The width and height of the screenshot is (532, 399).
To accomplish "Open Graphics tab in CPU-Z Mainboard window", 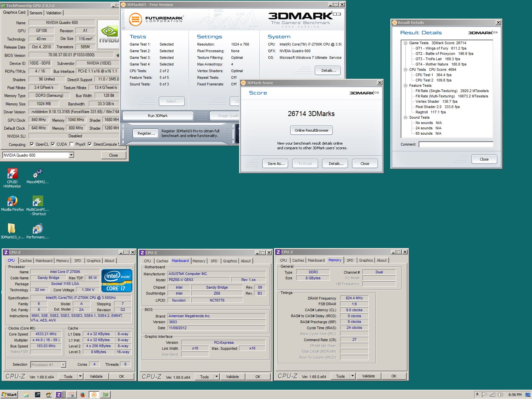I will coord(230,261).
